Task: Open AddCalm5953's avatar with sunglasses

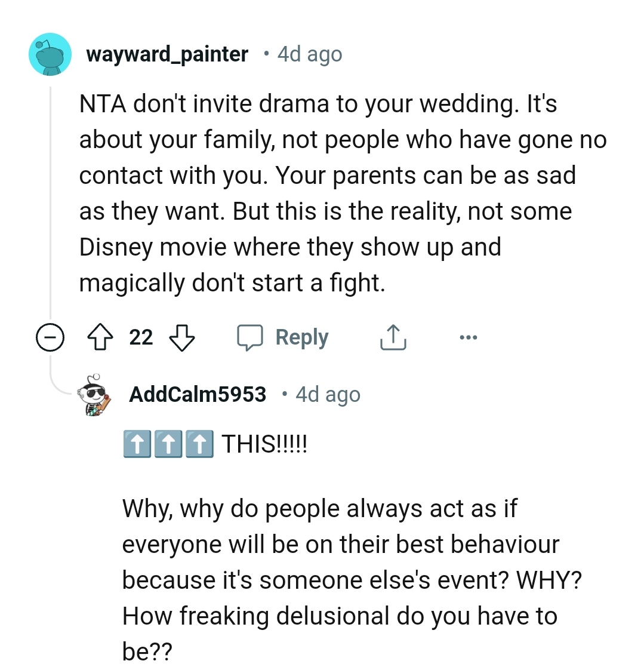Action: [x=94, y=395]
